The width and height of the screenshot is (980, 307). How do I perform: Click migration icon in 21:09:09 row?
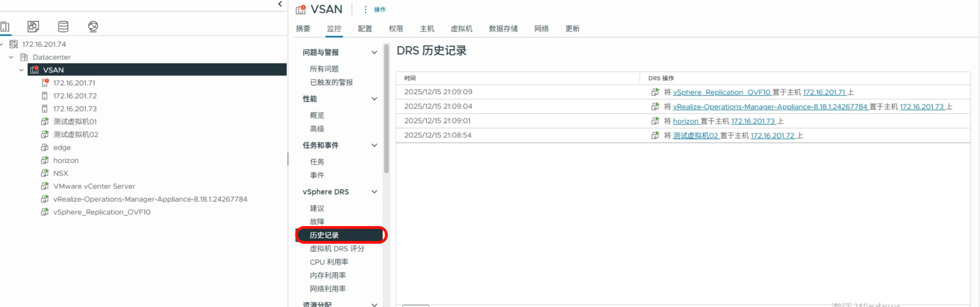[x=655, y=92]
